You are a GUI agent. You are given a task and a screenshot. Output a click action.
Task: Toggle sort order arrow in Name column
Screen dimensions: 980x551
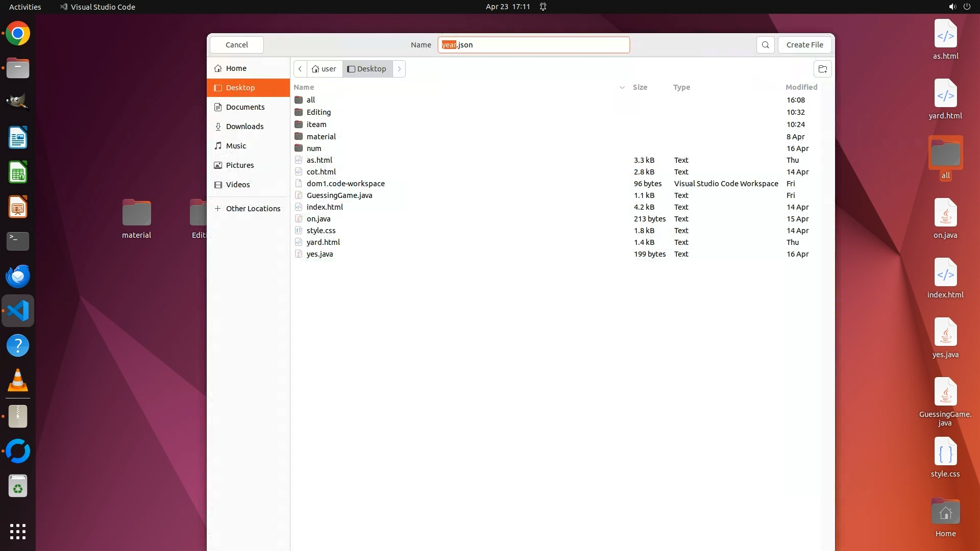[x=622, y=87]
